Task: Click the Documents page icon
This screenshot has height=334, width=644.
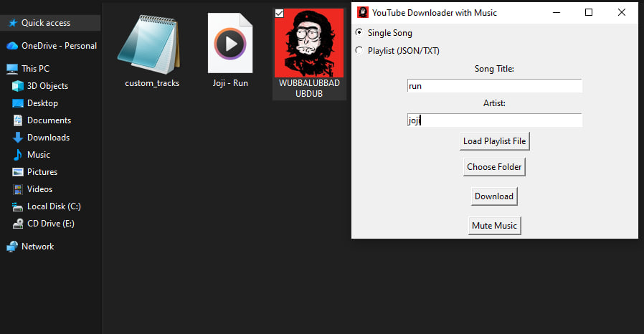Action: click(18, 120)
